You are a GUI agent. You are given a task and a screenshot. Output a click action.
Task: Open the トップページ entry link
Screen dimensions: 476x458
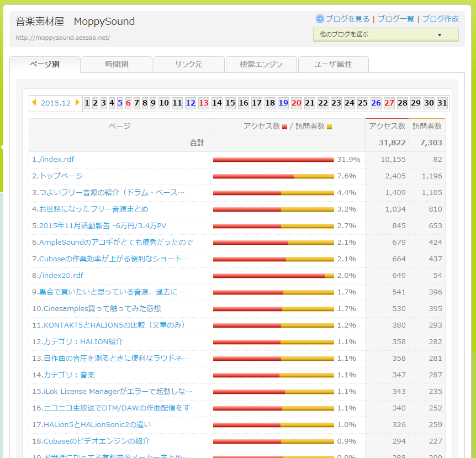click(x=57, y=176)
